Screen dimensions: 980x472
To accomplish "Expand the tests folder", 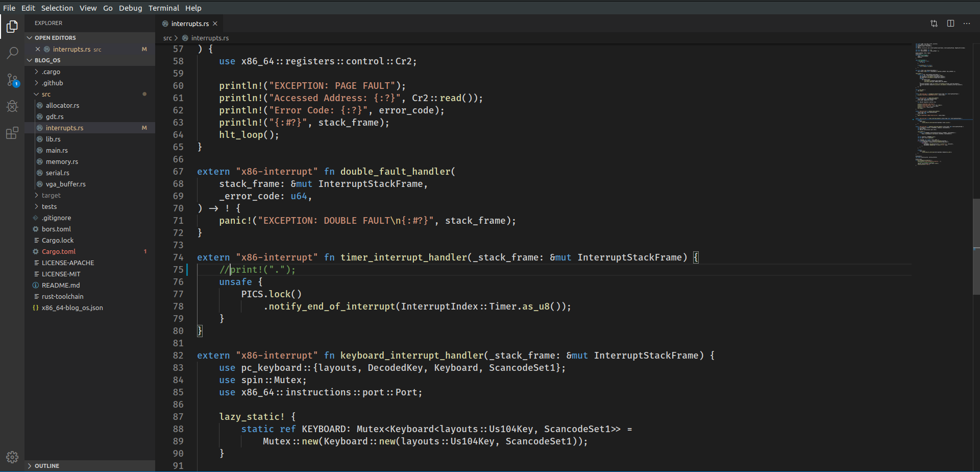I will pyautogui.click(x=36, y=206).
